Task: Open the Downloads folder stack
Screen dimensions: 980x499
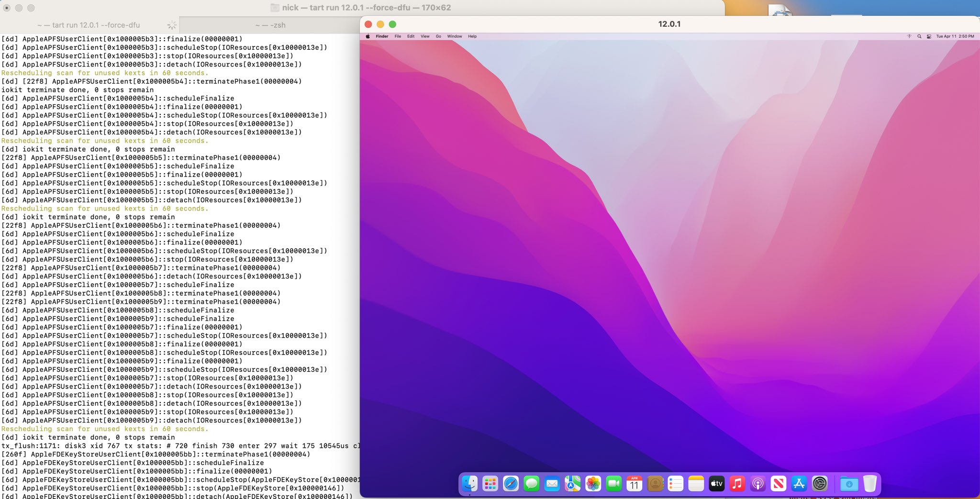Action: point(849,484)
